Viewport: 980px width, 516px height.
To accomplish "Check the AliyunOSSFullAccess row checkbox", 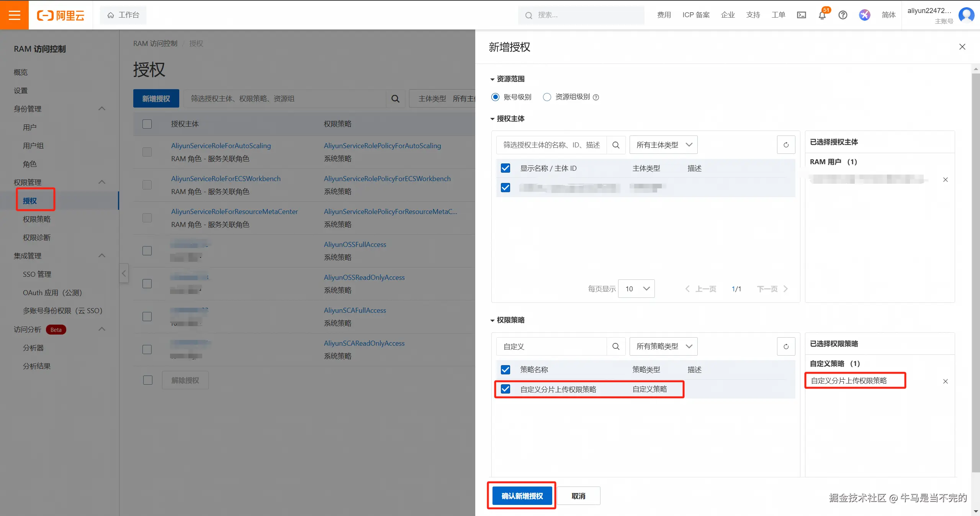I will (x=147, y=251).
